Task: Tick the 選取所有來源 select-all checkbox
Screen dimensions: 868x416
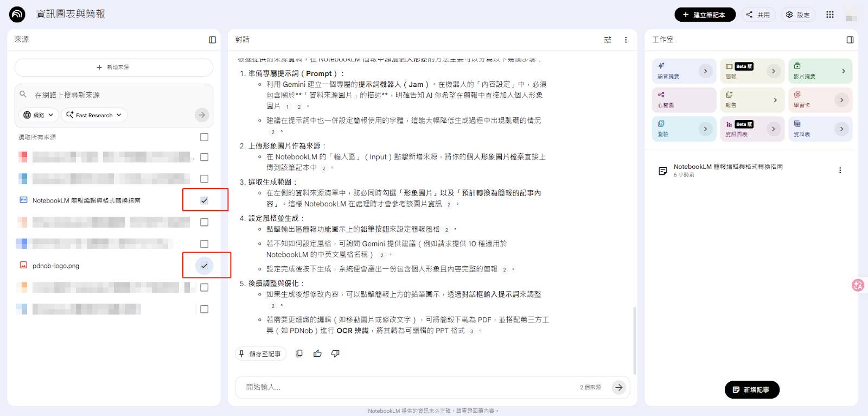Action: coord(204,137)
